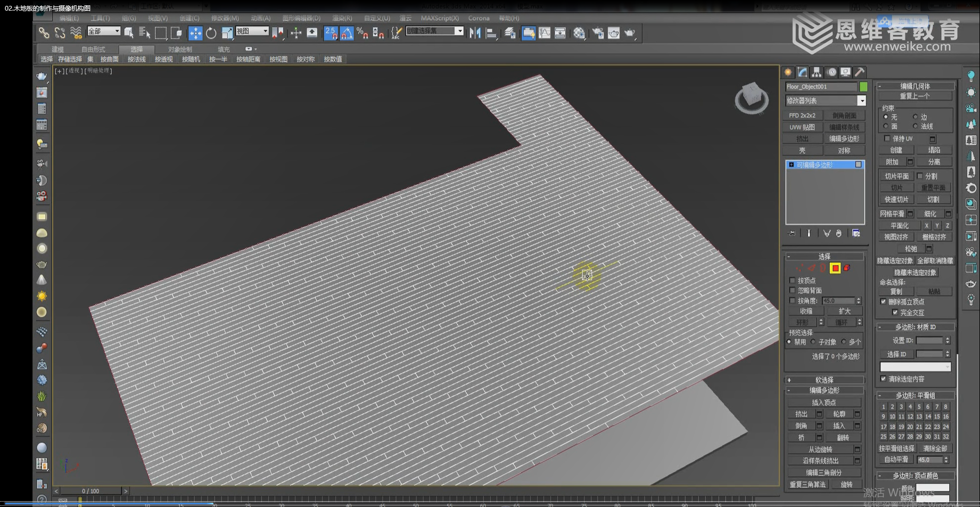Image resolution: width=980 pixels, height=507 pixels.
Task: Select the Select Object arrow tool
Action: tap(129, 33)
